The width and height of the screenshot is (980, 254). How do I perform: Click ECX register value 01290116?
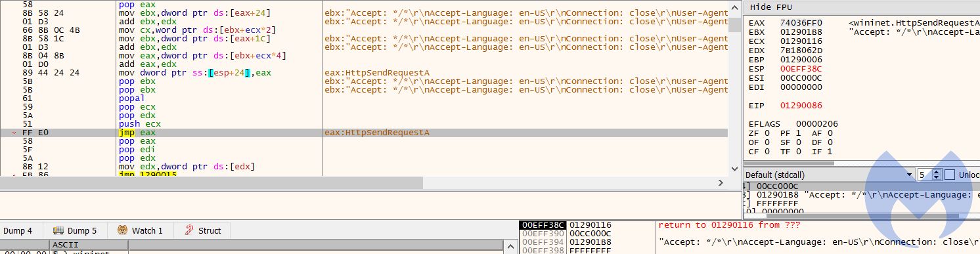[801, 41]
